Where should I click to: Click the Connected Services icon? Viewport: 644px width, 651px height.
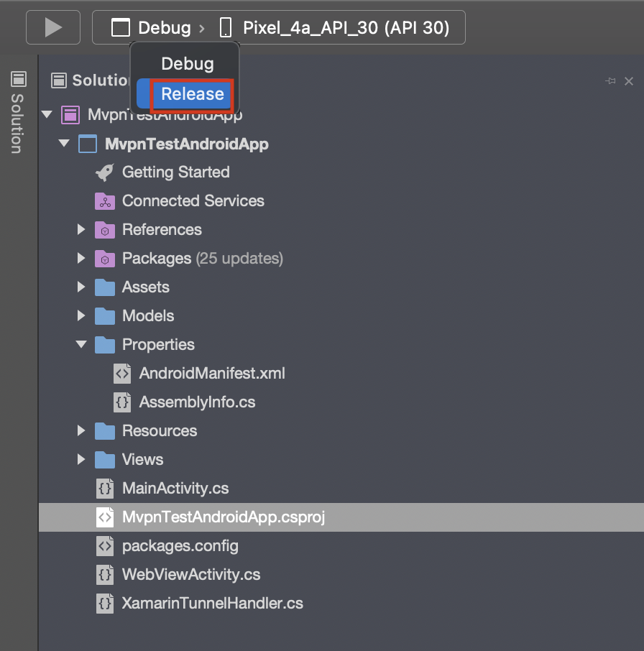coord(104,201)
